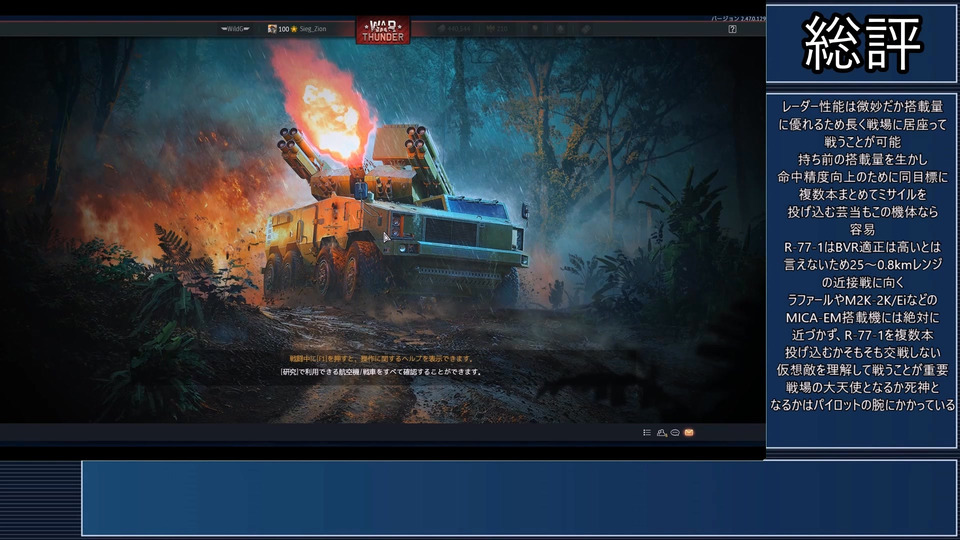Open the contacts people icon
960x540 pixels.
(661, 432)
